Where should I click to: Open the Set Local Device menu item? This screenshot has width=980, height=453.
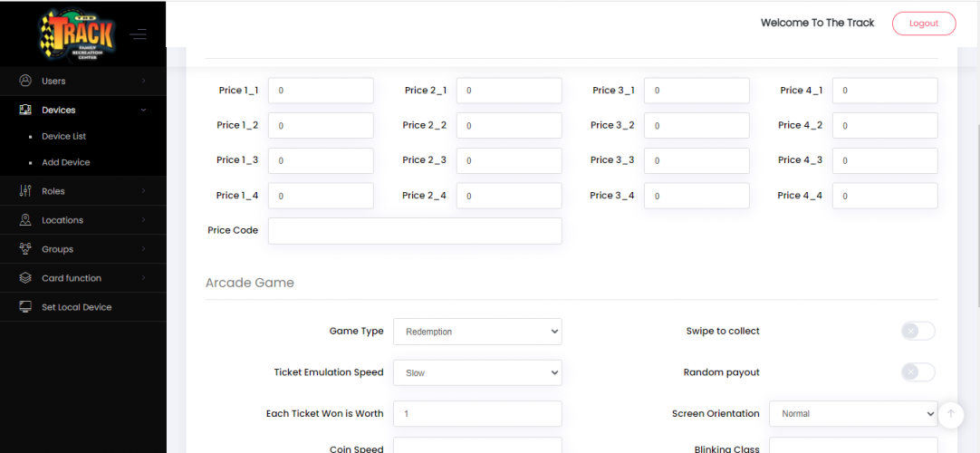[x=83, y=307]
